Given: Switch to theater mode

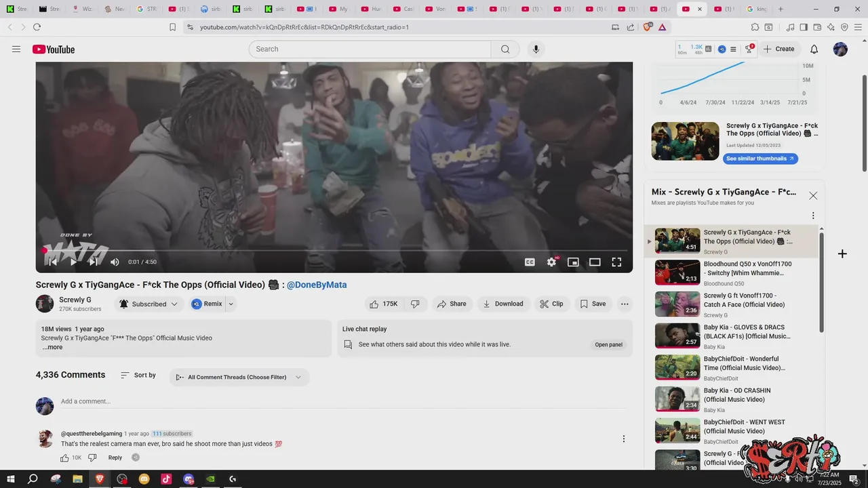Looking at the screenshot, I should (x=595, y=262).
